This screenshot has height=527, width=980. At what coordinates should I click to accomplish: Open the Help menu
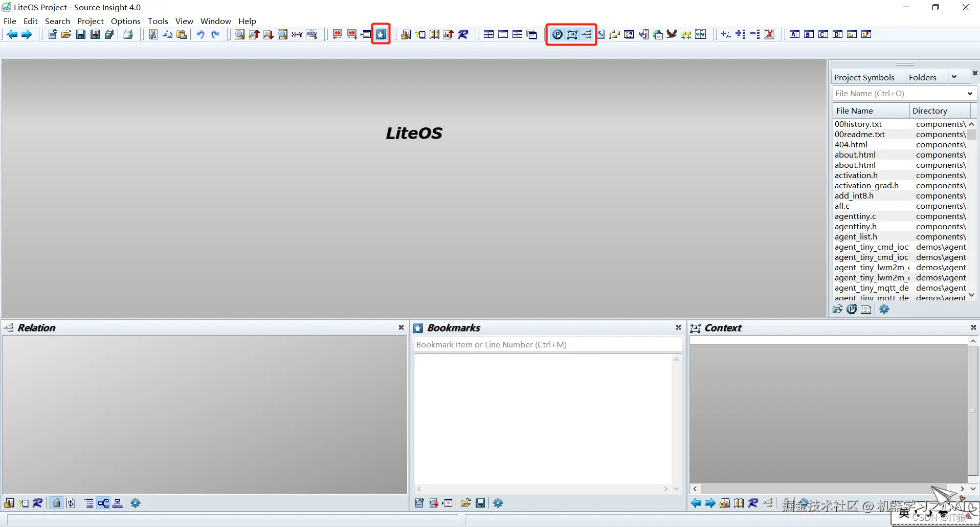point(247,21)
